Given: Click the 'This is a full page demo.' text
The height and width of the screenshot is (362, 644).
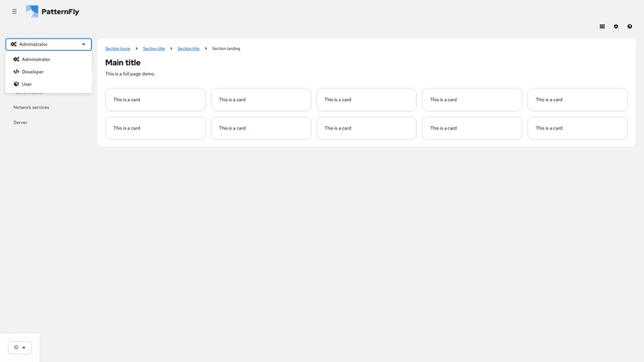Looking at the screenshot, I should coord(130,74).
